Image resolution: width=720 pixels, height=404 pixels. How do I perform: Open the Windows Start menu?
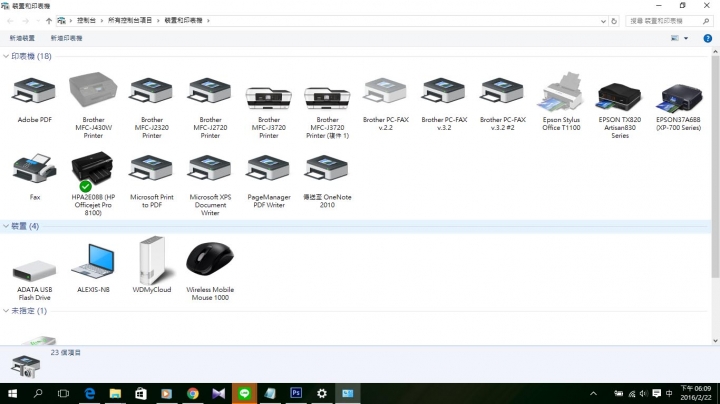point(12,393)
